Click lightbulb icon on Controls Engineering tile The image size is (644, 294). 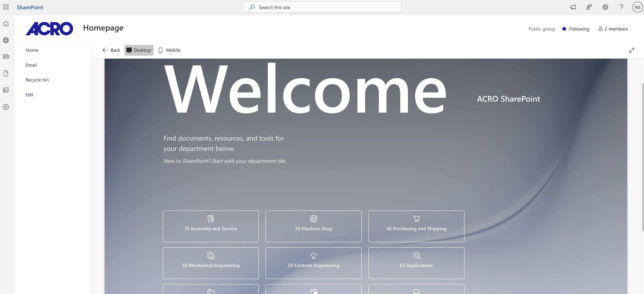pos(313,255)
